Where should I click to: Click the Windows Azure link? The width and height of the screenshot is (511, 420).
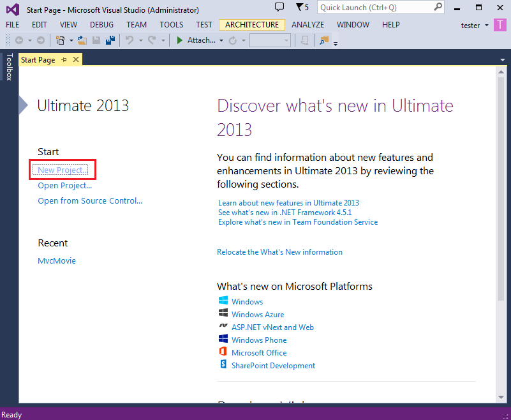(258, 314)
